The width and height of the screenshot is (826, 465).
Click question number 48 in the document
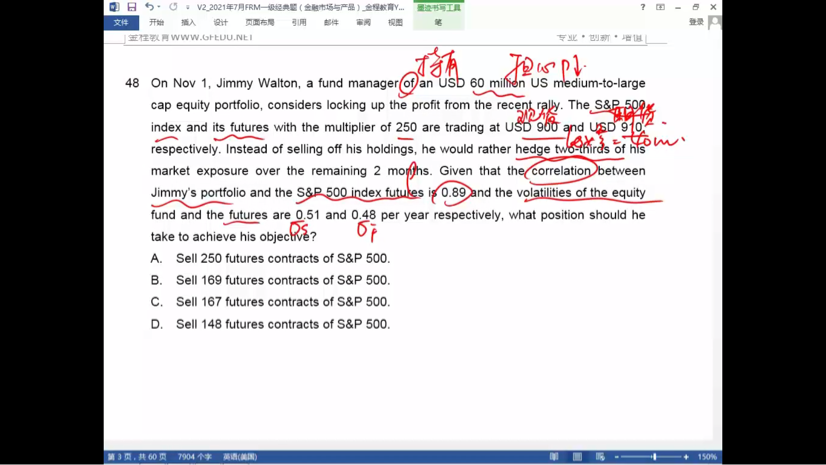[x=132, y=83]
